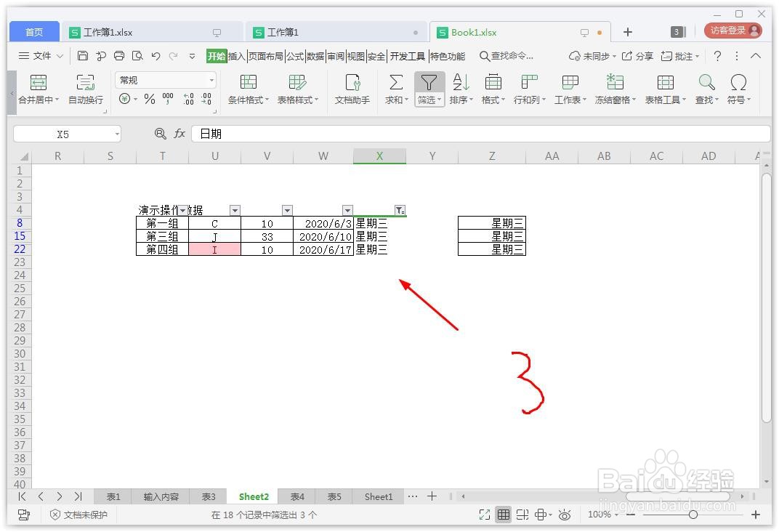Switch to Page Layout (页面布局) tab

tap(266, 56)
